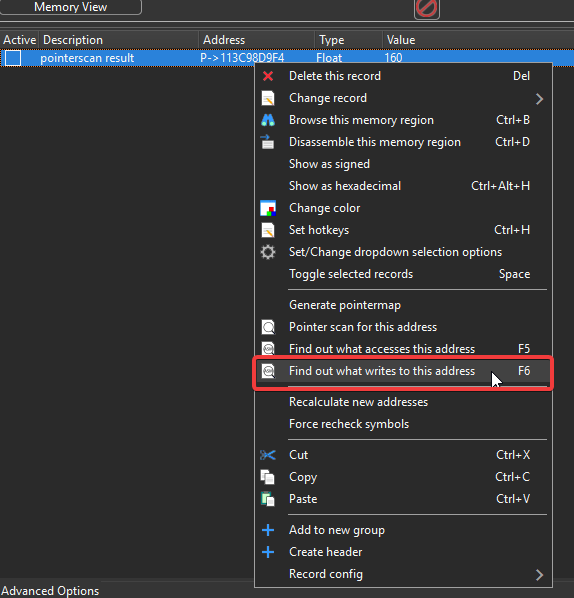Click the Set hotkeys notepad icon
Image resolution: width=574 pixels, height=598 pixels.
click(x=268, y=230)
